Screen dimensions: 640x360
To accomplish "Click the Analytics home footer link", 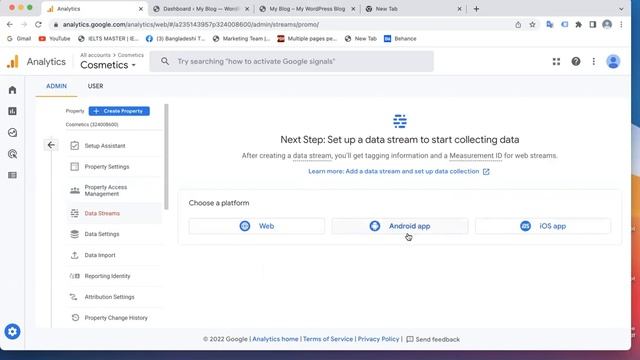I will pyautogui.click(x=275, y=339).
